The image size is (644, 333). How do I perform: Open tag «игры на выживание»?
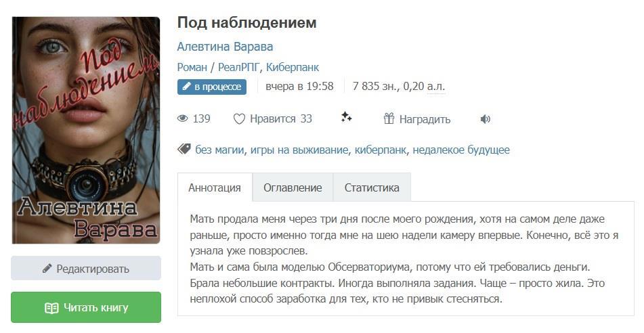[299, 150]
